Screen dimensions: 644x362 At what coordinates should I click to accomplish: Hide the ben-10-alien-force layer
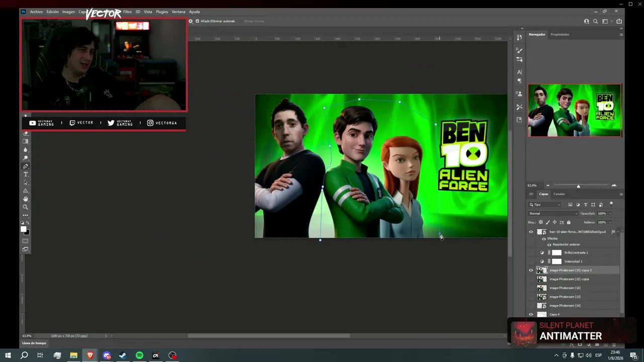tap(531, 232)
